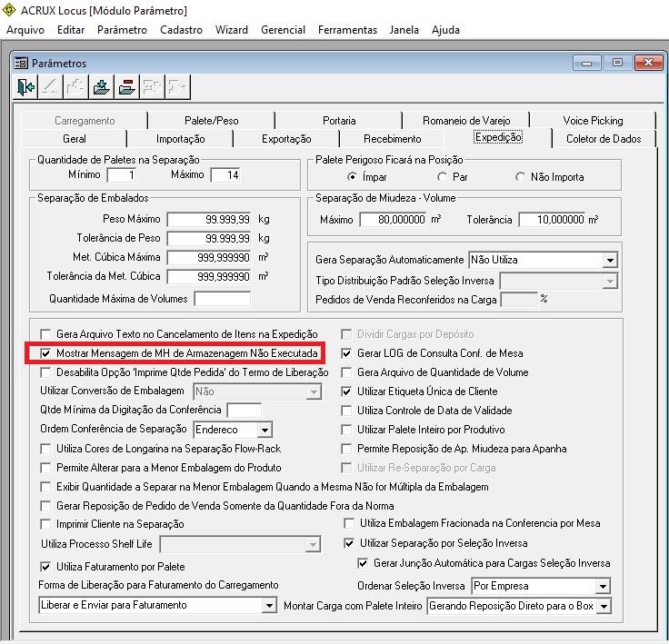
Task: Click the Máximo paletes input field
Action: tap(225, 175)
